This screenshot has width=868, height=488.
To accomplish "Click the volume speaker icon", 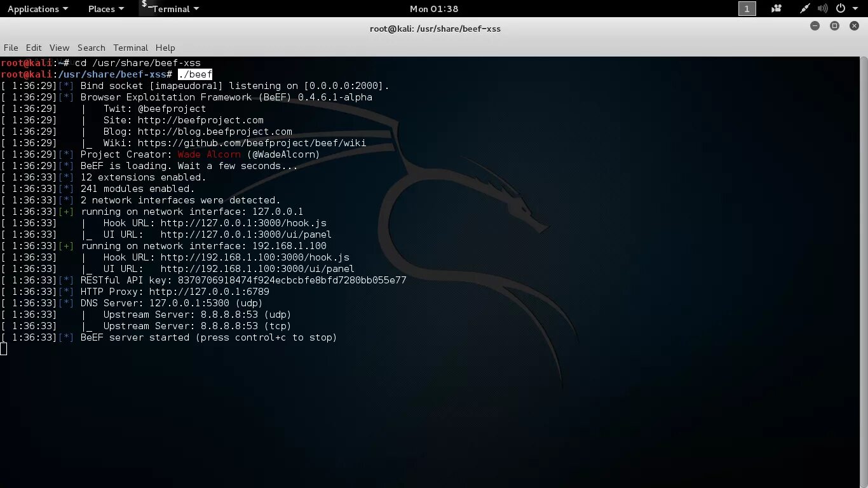I will point(823,9).
